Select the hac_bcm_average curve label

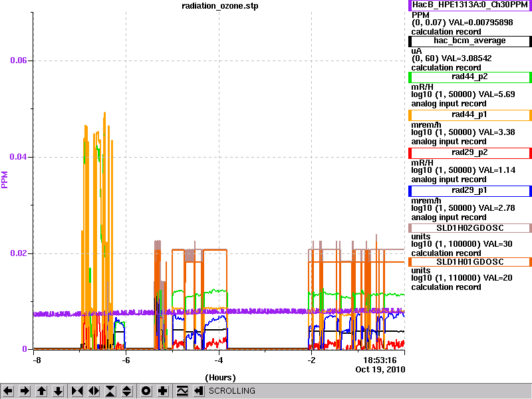470,41
